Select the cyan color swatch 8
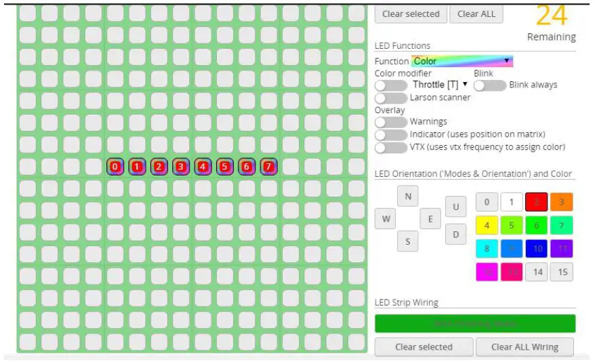The height and width of the screenshot is (364, 595). [x=487, y=249]
